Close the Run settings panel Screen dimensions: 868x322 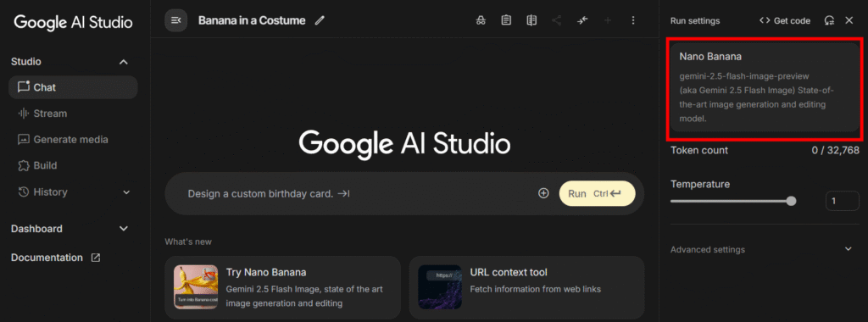click(x=849, y=20)
